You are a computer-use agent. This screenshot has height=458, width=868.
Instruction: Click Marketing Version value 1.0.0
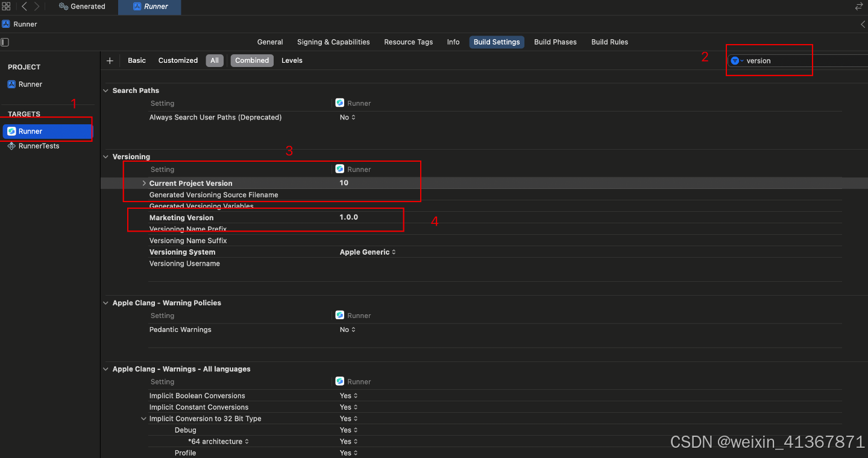tap(349, 217)
